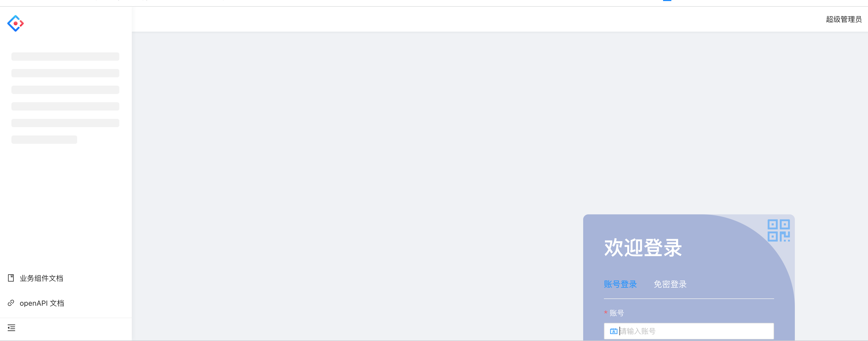868x341 pixels.
Task: Click the ID card icon in account field
Action: (614, 331)
